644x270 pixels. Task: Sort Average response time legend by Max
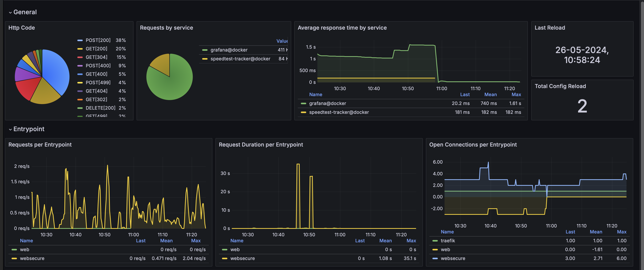[516, 94]
